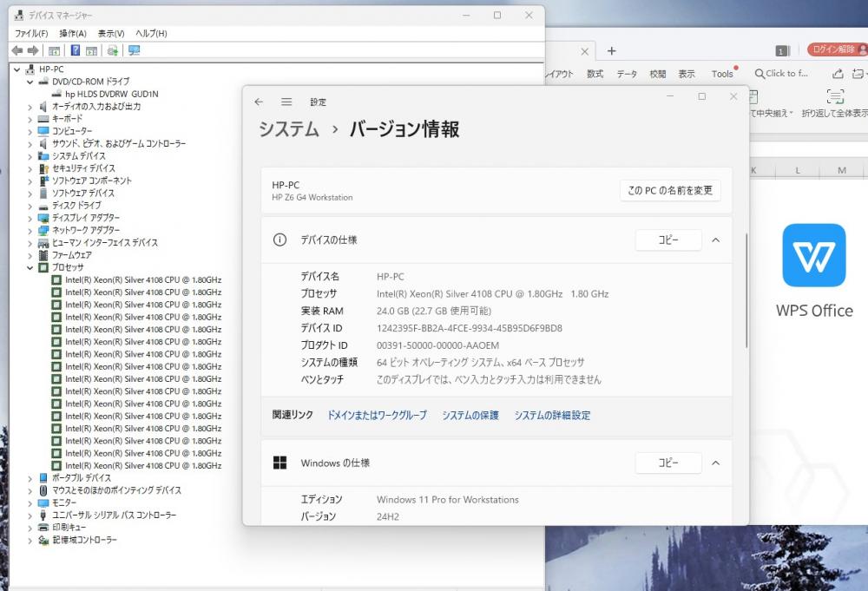
Task: Select the hp HLDS DVDRW GUD1N device
Action: point(111,94)
